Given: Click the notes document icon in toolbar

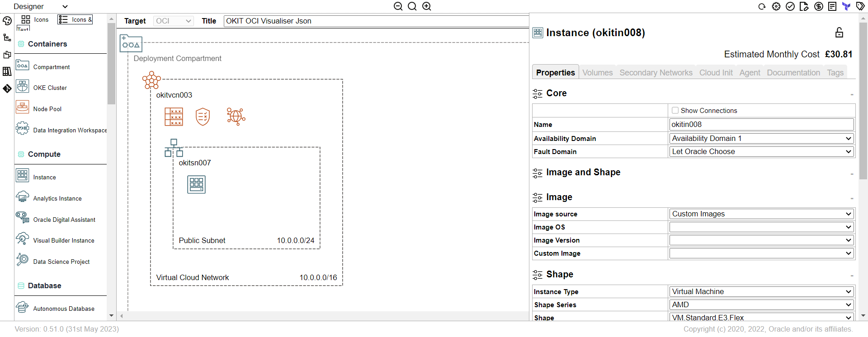Looking at the screenshot, I should point(832,6).
